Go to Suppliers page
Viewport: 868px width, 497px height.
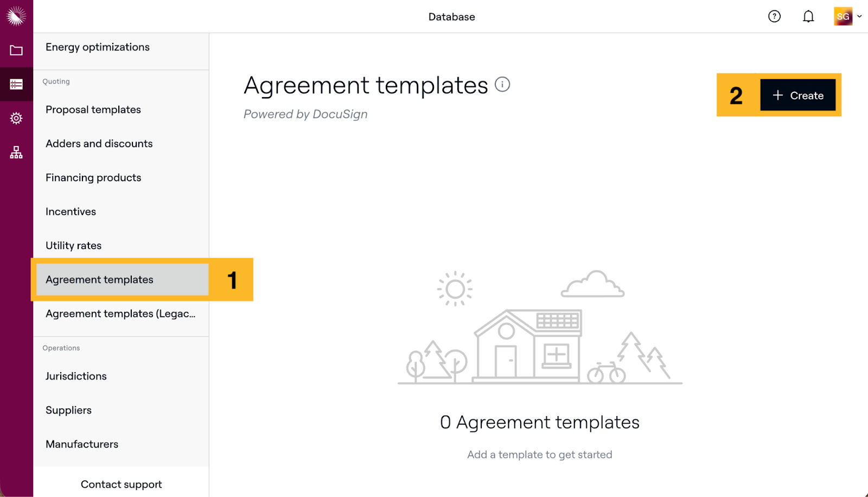68,410
